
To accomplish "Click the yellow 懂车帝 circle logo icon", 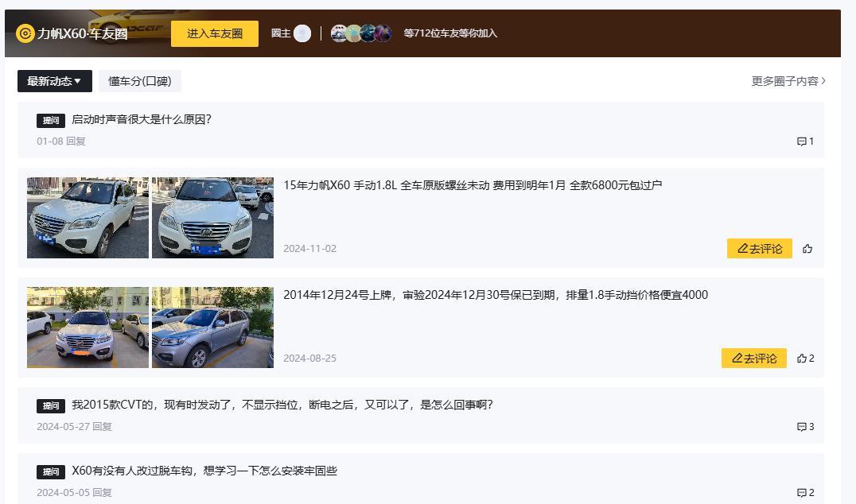I will 25,33.
